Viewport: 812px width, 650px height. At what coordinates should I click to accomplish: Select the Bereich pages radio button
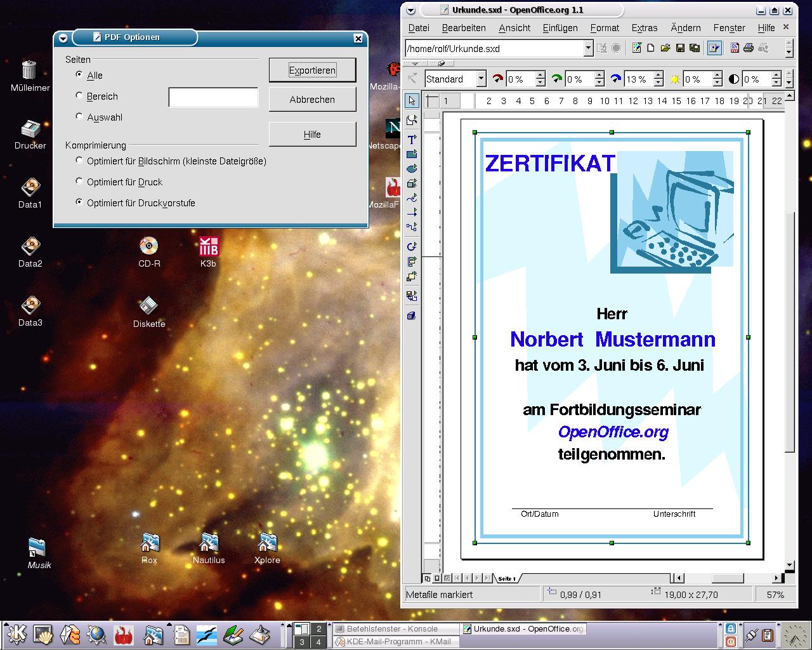pyautogui.click(x=79, y=96)
